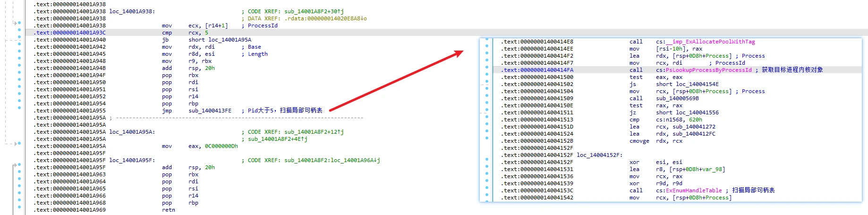Viewport: 868px width, 215px height.
Task: Select operand eax, 0C000000Dh
Action: coord(213,146)
